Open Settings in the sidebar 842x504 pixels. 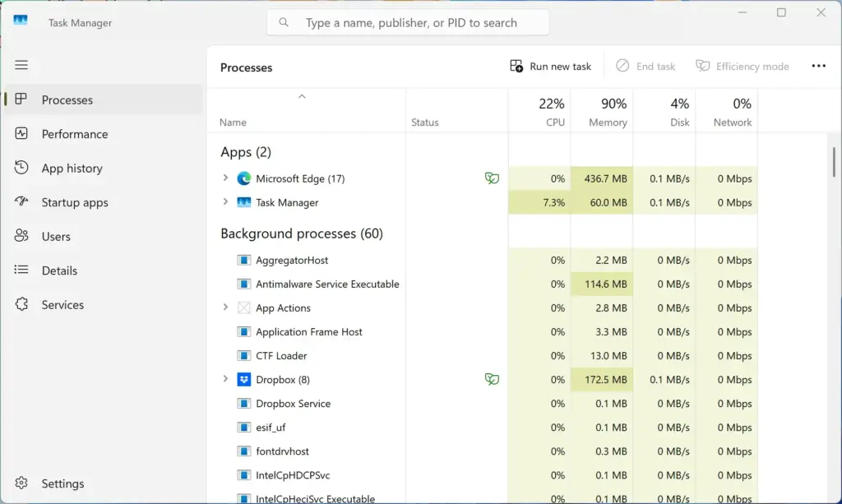[103, 483]
